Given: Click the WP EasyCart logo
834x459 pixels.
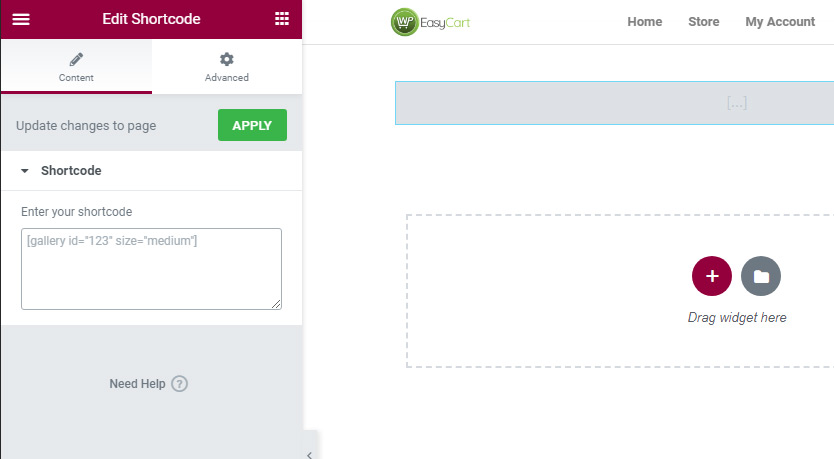Looking at the screenshot, I should (x=430, y=22).
